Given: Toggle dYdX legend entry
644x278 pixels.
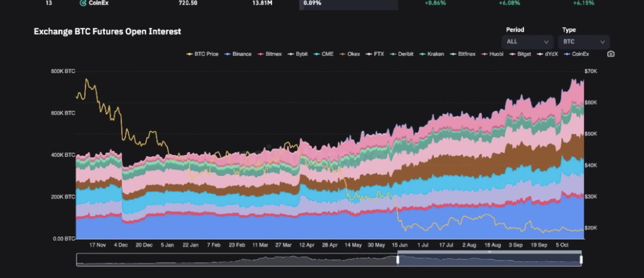Looking at the screenshot, I should click(548, 54).
